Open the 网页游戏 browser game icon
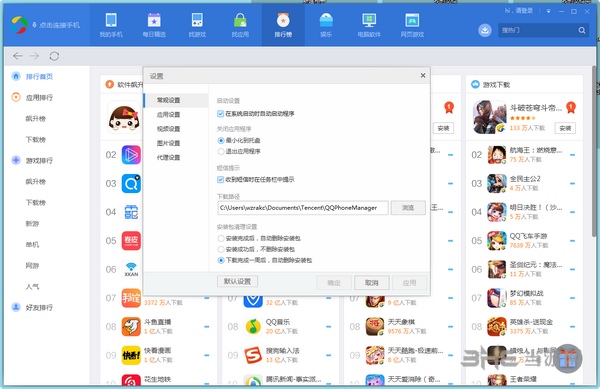Viewport: 600px width, 389px height. tap(412, 20)
